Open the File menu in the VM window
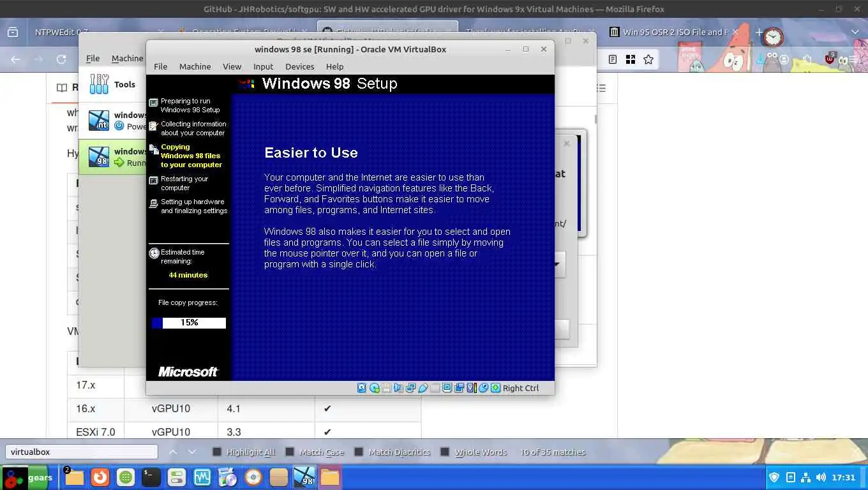Screen dimensions: 868x490 point(160,66)
